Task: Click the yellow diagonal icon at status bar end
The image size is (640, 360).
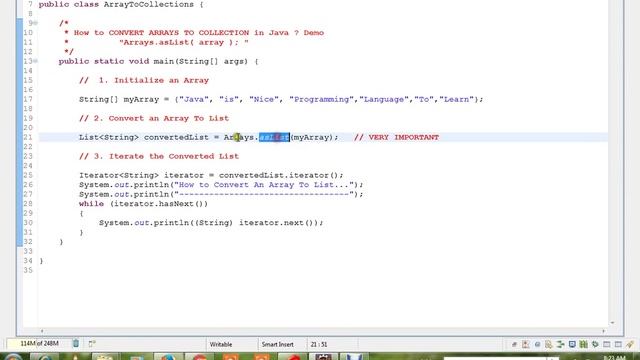Action: coord(630,344)
